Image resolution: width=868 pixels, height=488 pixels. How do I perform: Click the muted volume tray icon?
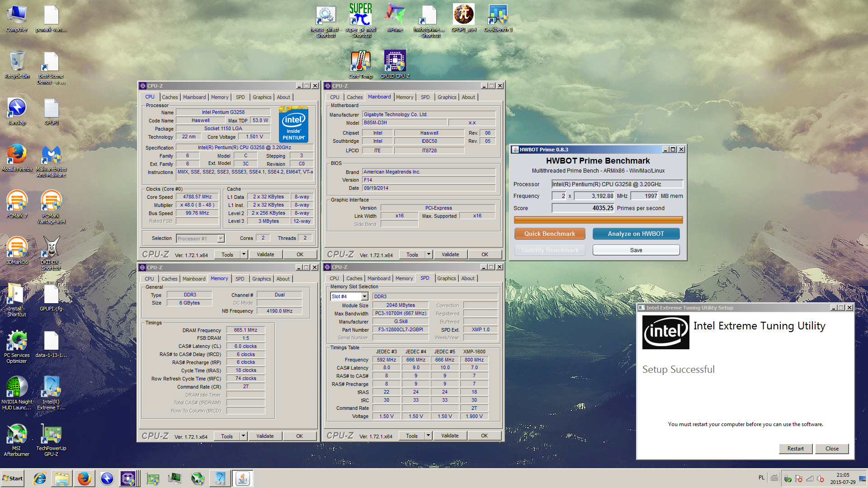(820, 479)
